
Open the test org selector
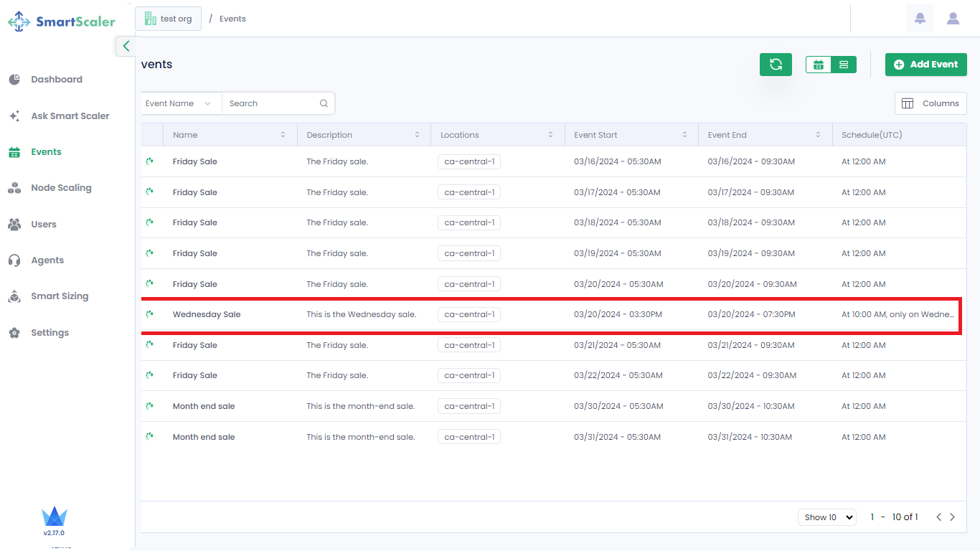point(169,19)
